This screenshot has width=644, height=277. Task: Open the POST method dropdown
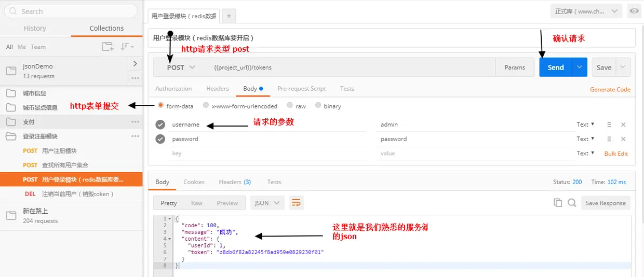tap(181, 67)
